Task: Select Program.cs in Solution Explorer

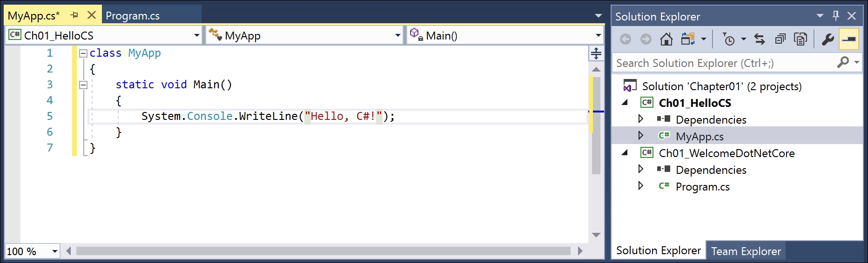Action: 702,187
